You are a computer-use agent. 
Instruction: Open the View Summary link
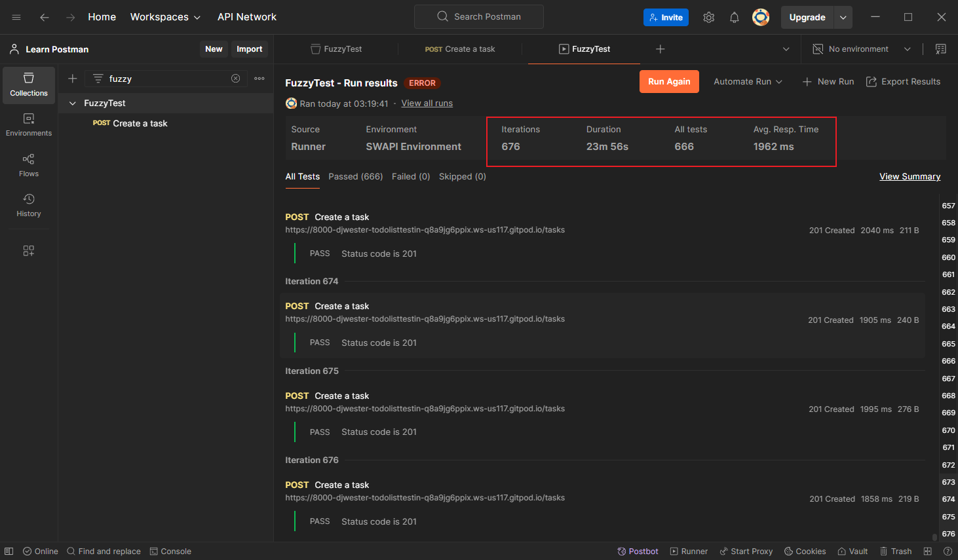click(x=910, y=177)
